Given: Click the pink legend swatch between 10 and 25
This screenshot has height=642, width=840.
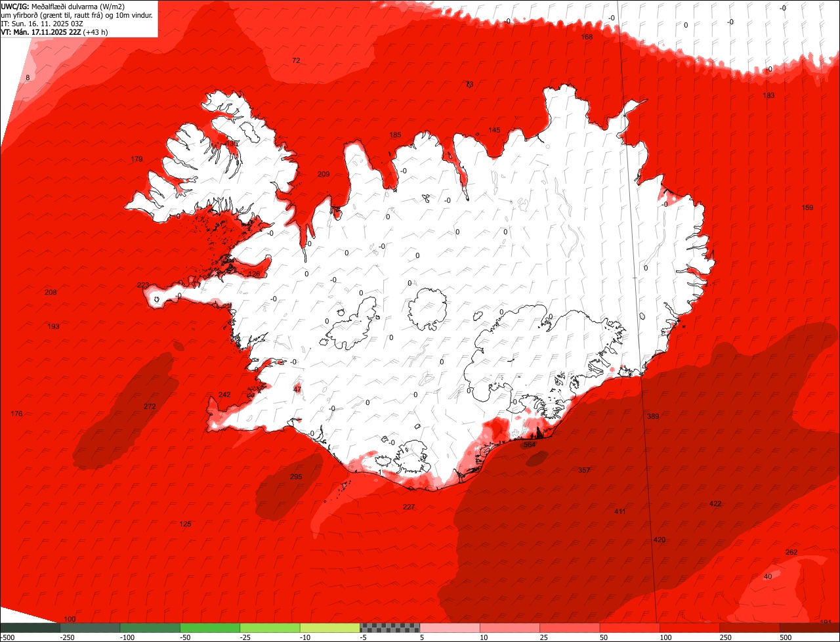Looking at the screenshot, I should pos(510,627).
